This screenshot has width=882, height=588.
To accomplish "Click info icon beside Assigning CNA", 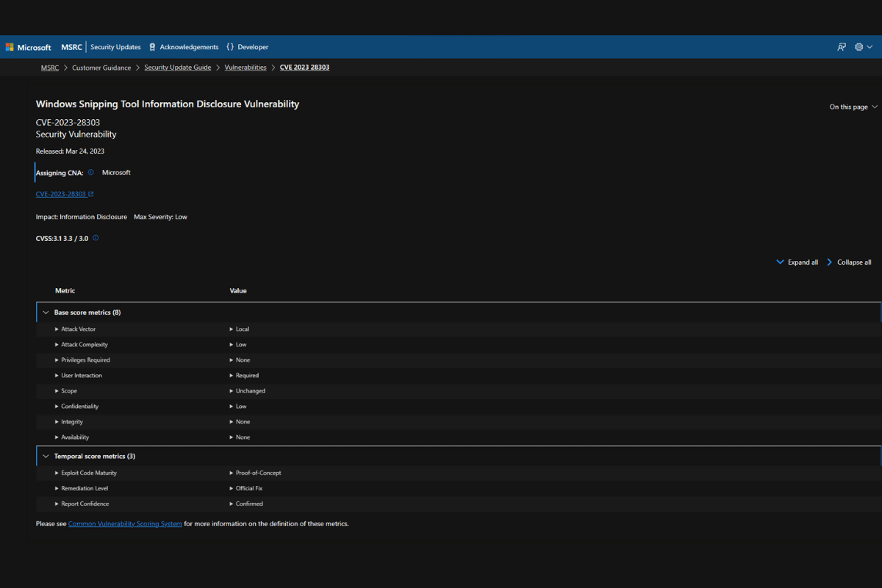I will (91, 173).
